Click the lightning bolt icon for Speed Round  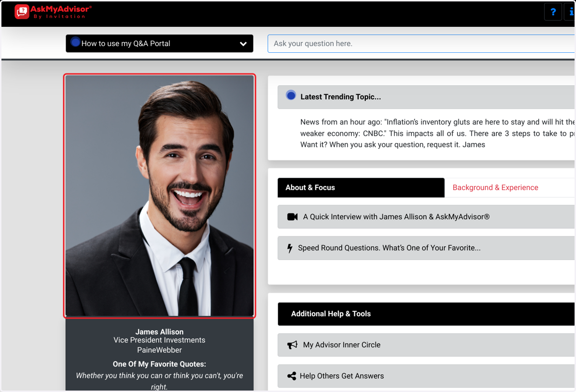289,248
